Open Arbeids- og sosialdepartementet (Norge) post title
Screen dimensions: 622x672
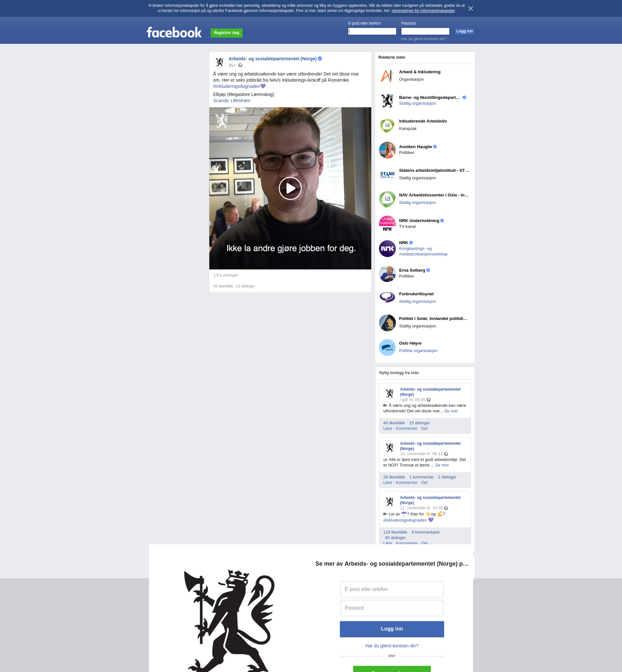tap(273, 59)
